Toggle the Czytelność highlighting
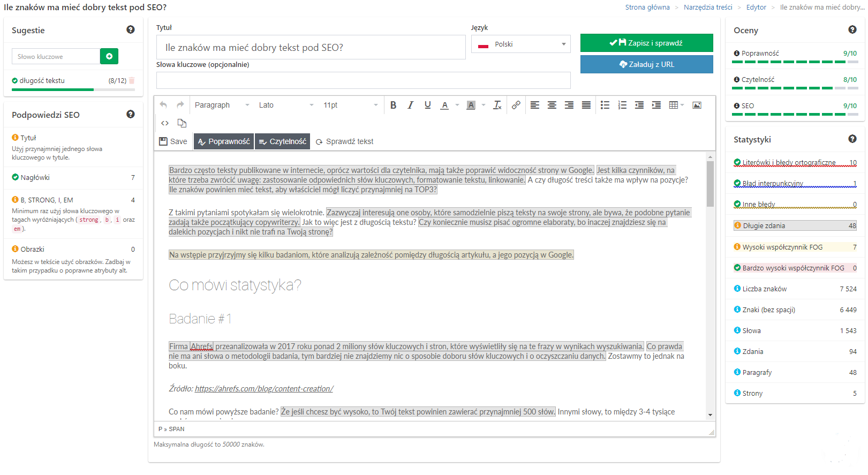The width and height of the screenshot is (868, 475). pos(283,141)
